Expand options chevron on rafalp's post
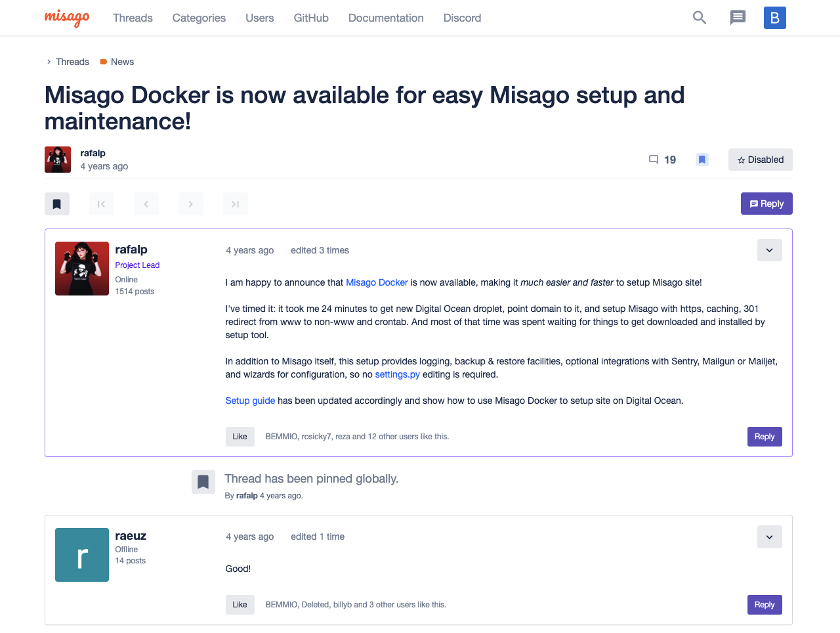Image resolution: width=840 pixels, height=633 pixels. click(769, 250)
